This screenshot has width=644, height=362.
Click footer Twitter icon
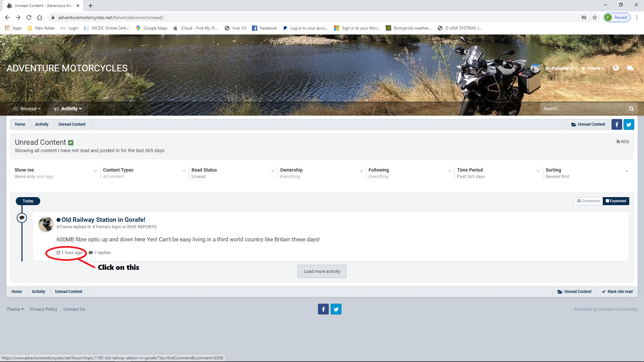336,309
